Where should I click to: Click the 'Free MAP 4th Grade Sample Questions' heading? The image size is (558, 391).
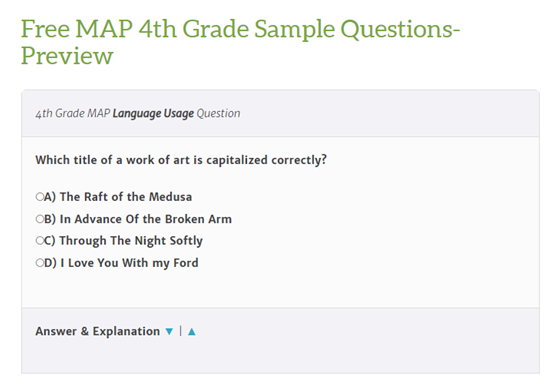pos(240,29)
